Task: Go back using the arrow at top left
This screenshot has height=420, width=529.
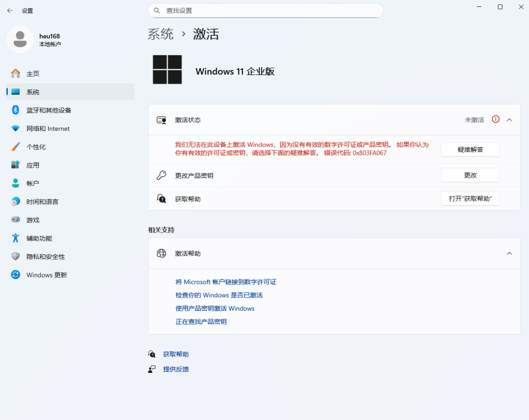Action: tap(10, 10)
